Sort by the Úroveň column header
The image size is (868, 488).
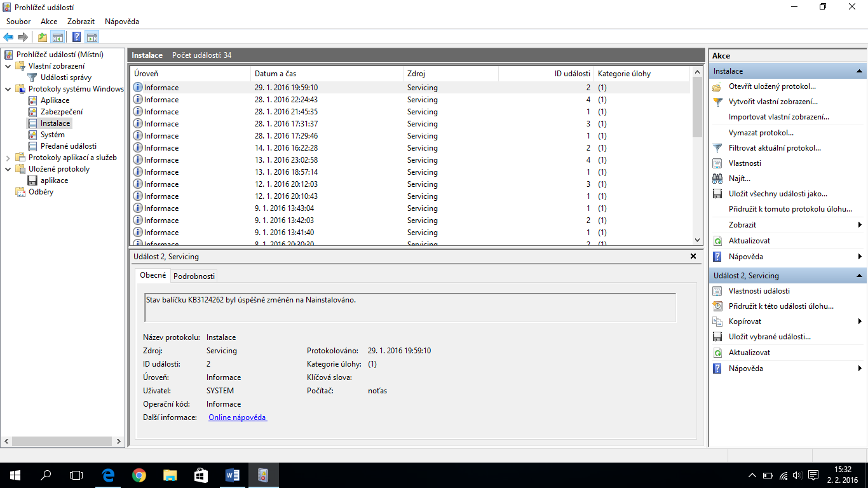click(x=190, y=74)
